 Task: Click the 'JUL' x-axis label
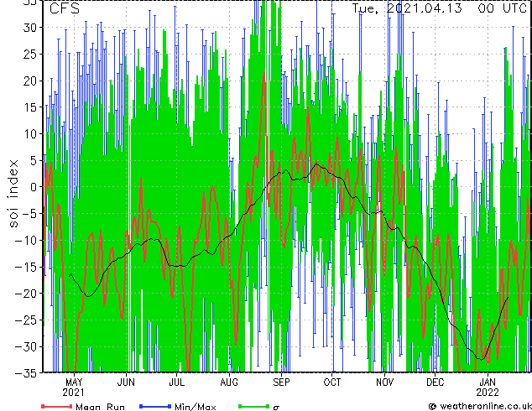(x=177, y=382)
